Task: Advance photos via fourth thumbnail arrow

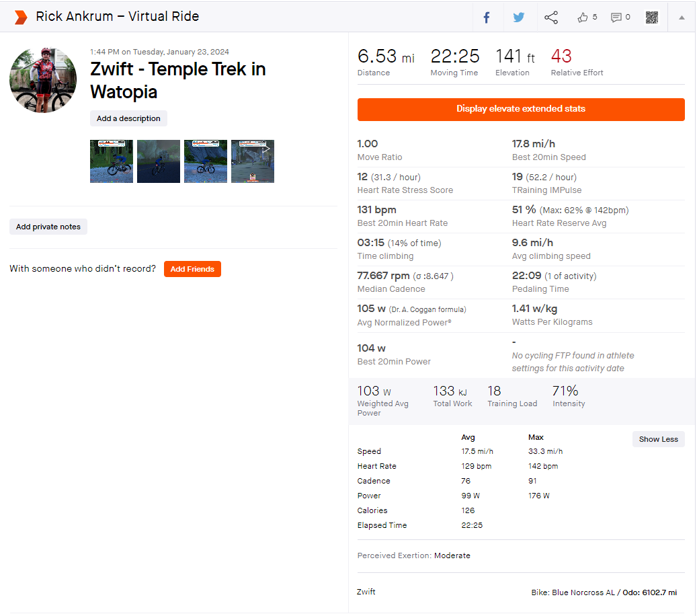Action: (x=265, y=149)
